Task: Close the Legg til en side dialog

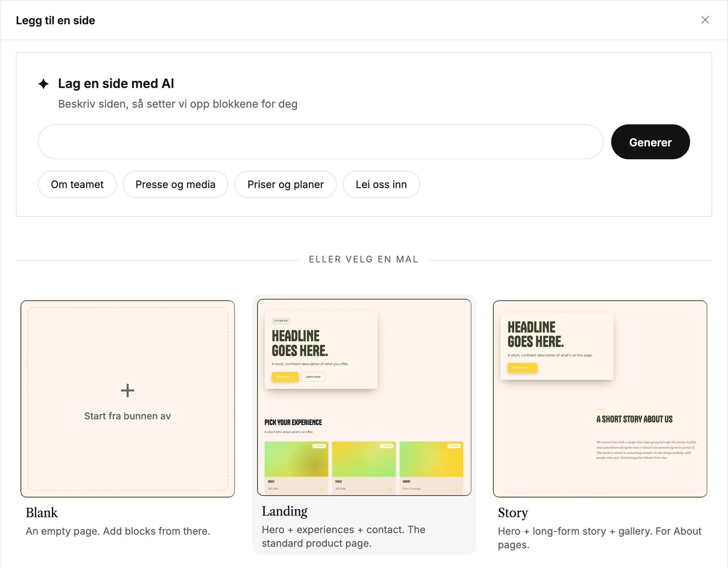Action: click(x=705, y=20)
